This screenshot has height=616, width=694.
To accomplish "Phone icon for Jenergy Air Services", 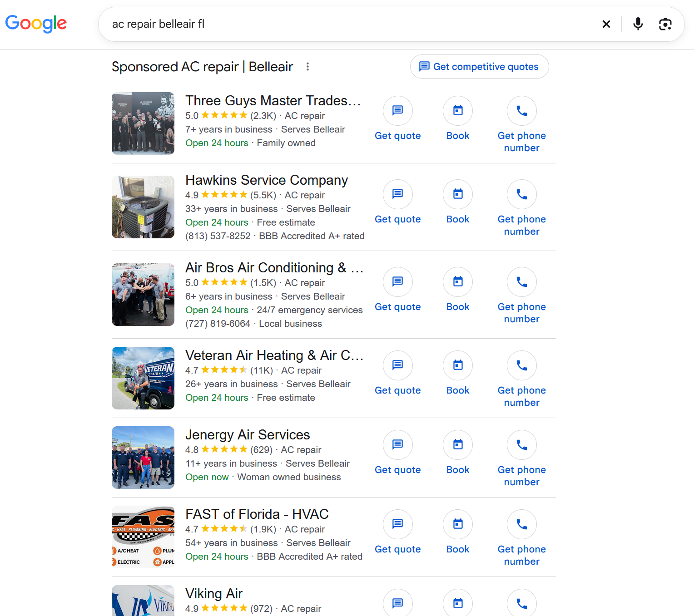I will [x=522, y=444].
